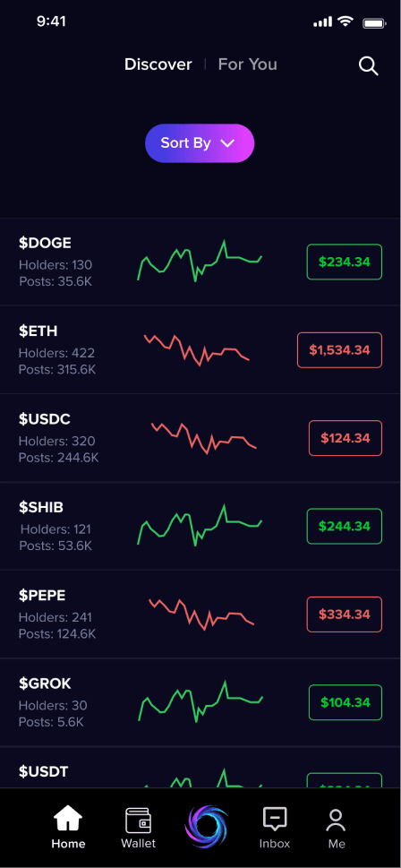Go to the Me profile icon
Image resolution: width=401 pixels, height=868 pixels.
336,821
